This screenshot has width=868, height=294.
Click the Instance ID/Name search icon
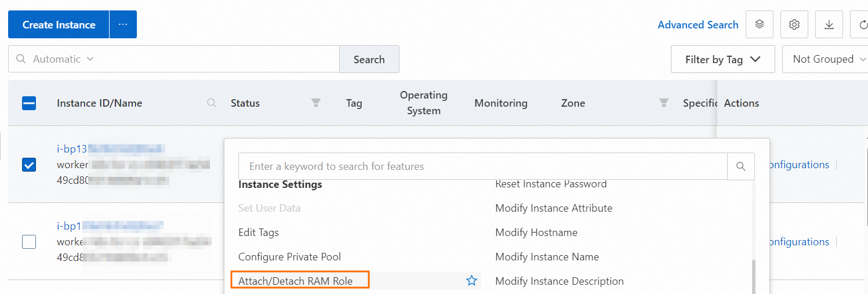tap(212, 103)
